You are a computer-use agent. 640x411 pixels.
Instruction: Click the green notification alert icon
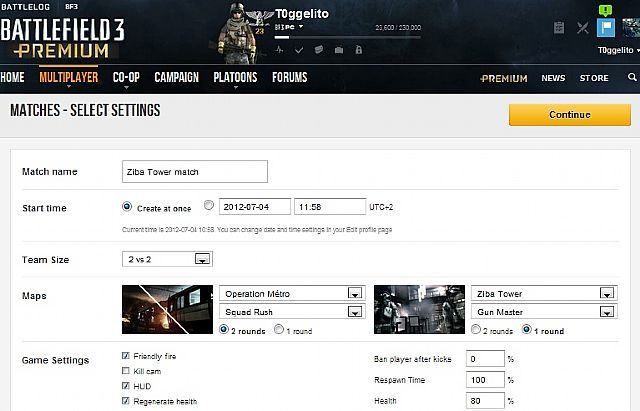605,9
